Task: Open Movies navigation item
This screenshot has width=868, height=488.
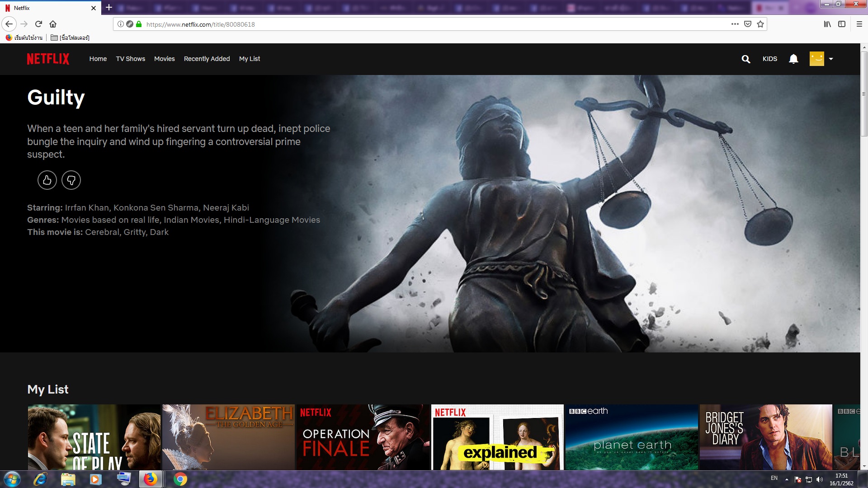Action: click(165, 59)
